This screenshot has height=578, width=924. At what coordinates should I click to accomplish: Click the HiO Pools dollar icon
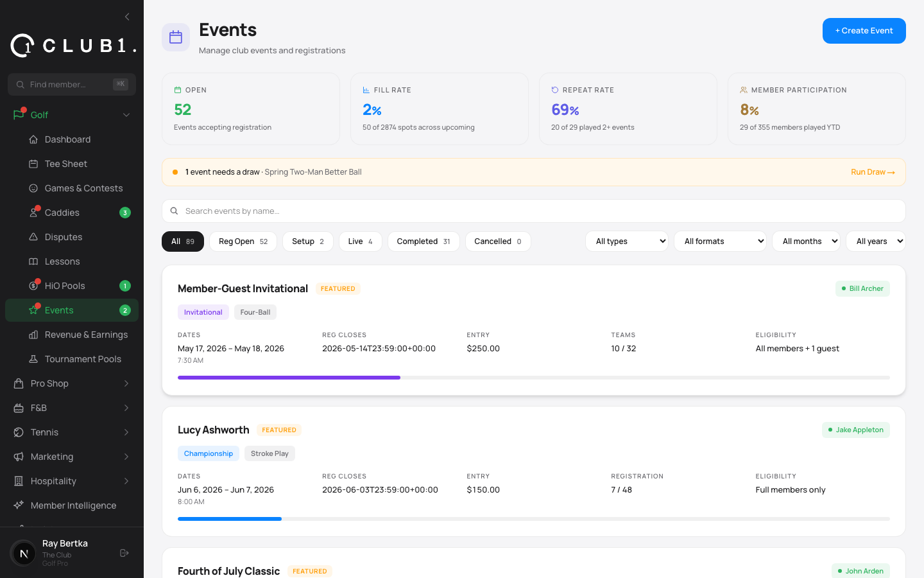pyautogui.click(x=33, y=286)
